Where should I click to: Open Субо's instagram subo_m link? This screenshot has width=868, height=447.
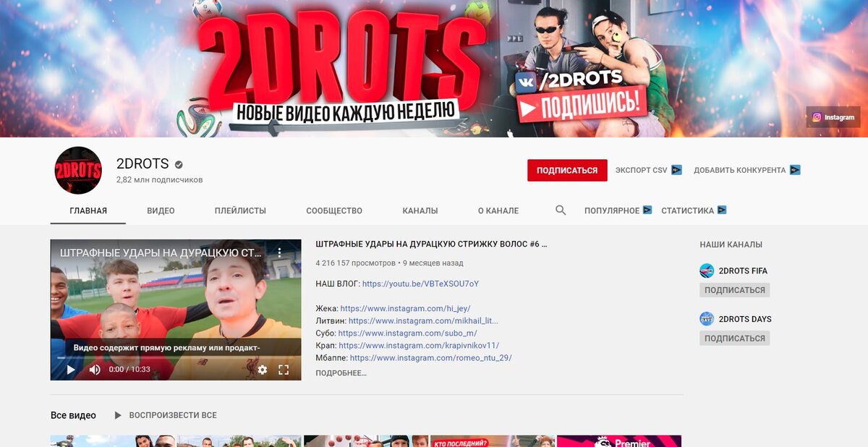(407, 333)
